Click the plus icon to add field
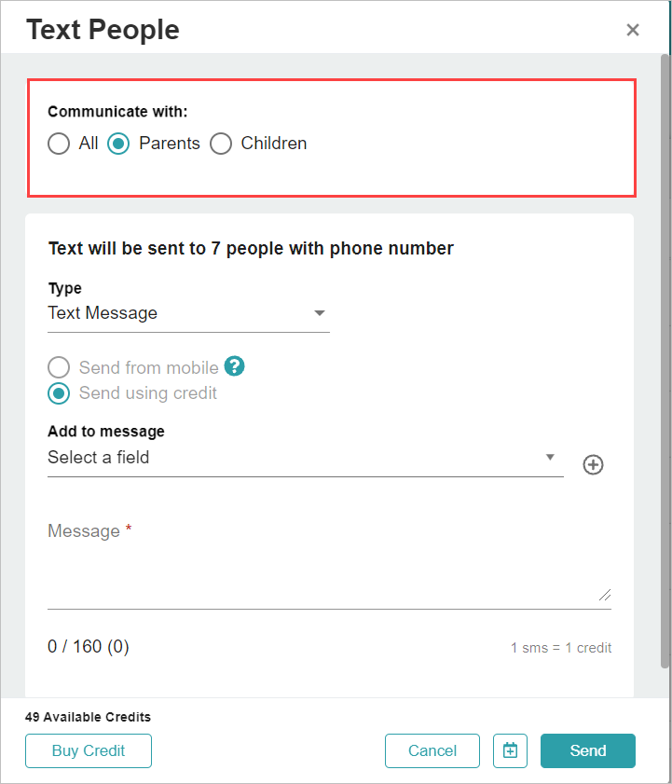The width and height of the screenshot is (672, 784). (593, 464)
